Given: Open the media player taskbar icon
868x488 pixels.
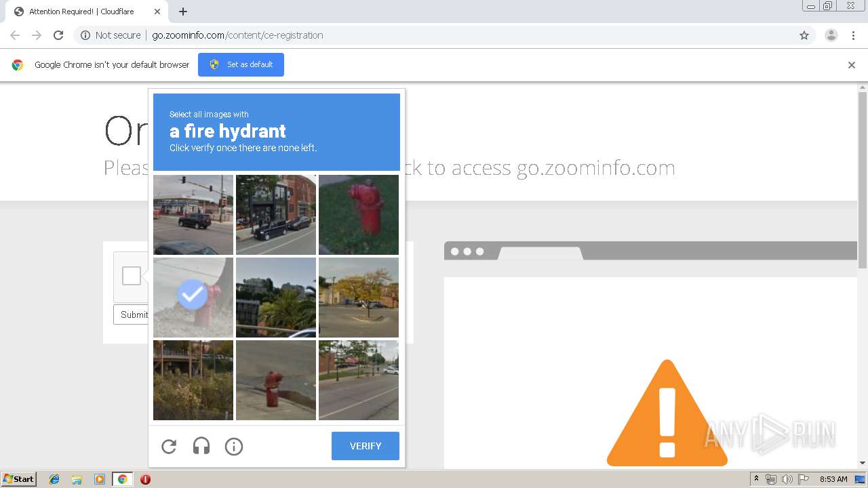Looking at the screenshot, I should (x=99, y=479).
